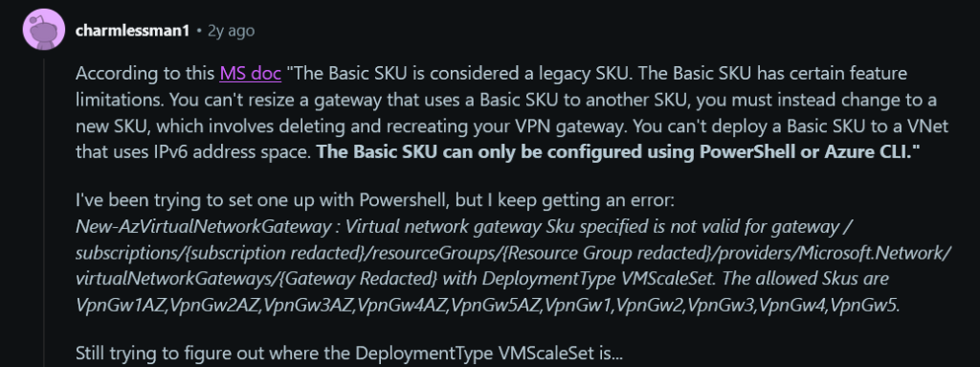Click the bold sentence about PowerShell or Azure CLI

(613, 152)
